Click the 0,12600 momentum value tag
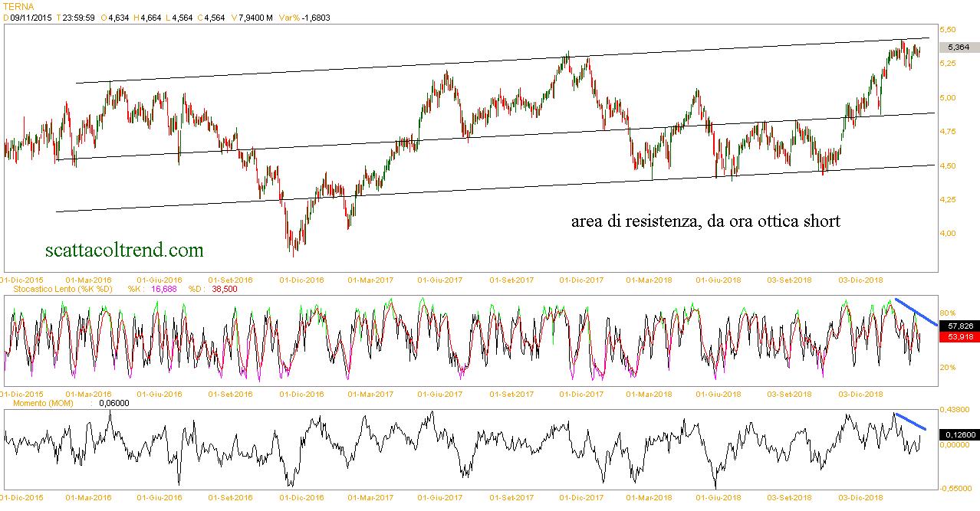Image resolution: width=980 pixels, height=511 pixels. (x=962, y=434)
